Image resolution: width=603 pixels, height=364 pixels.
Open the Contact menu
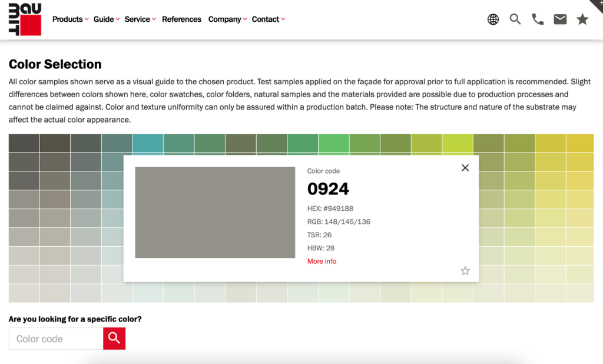268,19
